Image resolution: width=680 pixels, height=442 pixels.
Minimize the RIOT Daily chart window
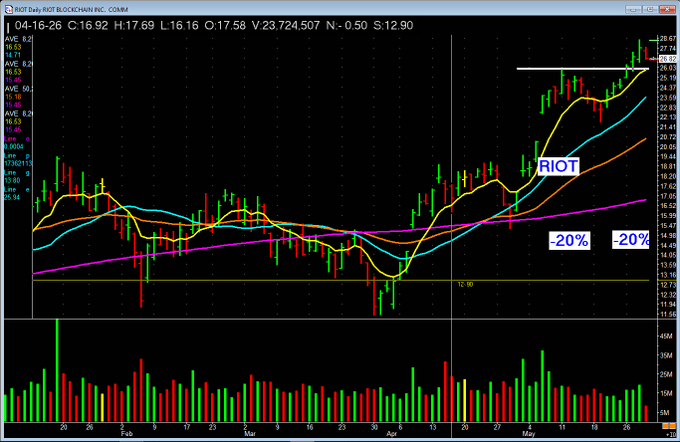pyautogui.click(x=633, y=9)
